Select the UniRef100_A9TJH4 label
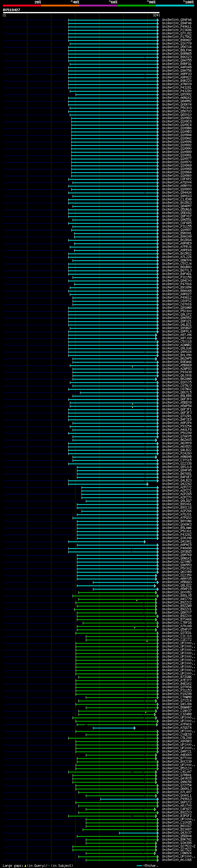This screenshot has height=868, width=197. click(x=177, y=335)
